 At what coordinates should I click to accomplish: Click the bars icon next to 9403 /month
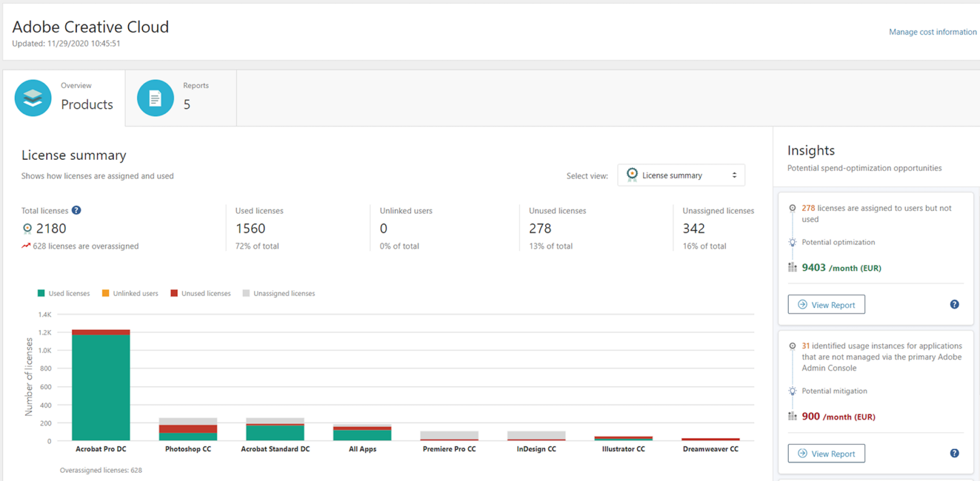[792, 267]
